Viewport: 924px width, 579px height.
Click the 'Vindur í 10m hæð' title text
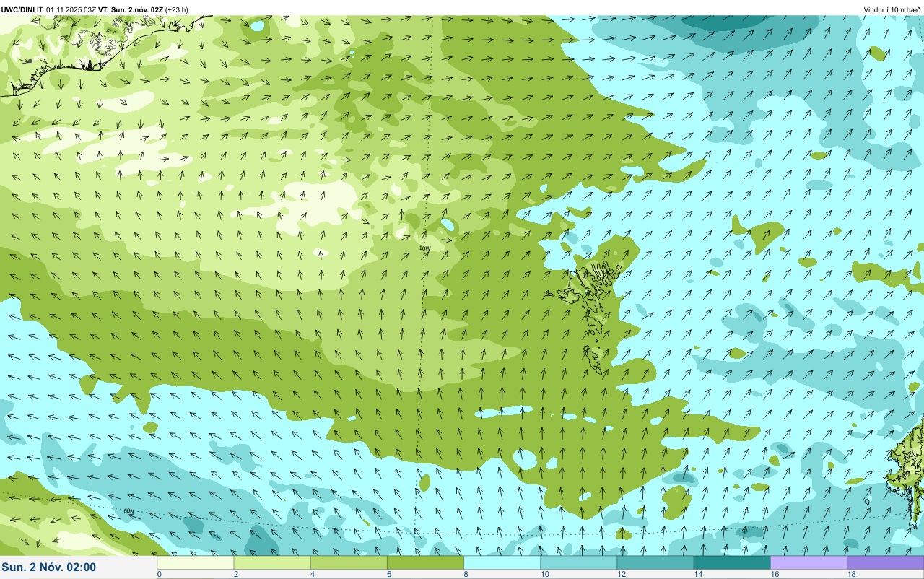tap(892, 9)
